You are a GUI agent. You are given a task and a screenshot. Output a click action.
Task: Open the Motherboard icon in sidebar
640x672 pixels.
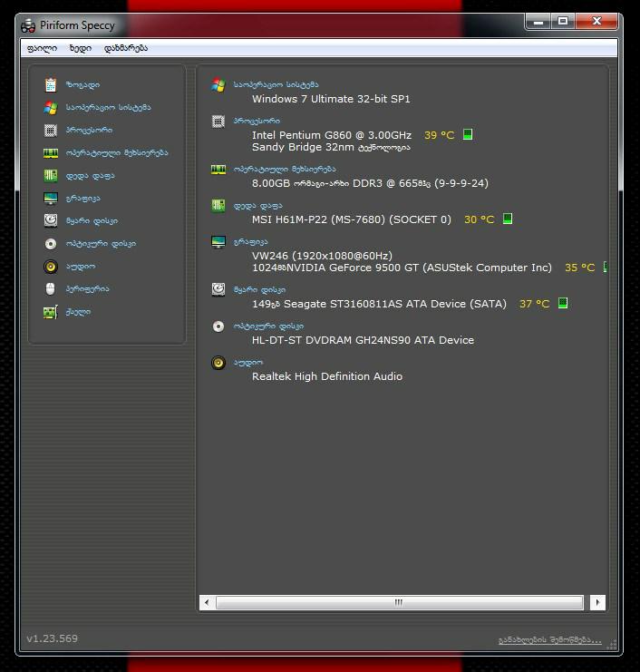point(51,176)
